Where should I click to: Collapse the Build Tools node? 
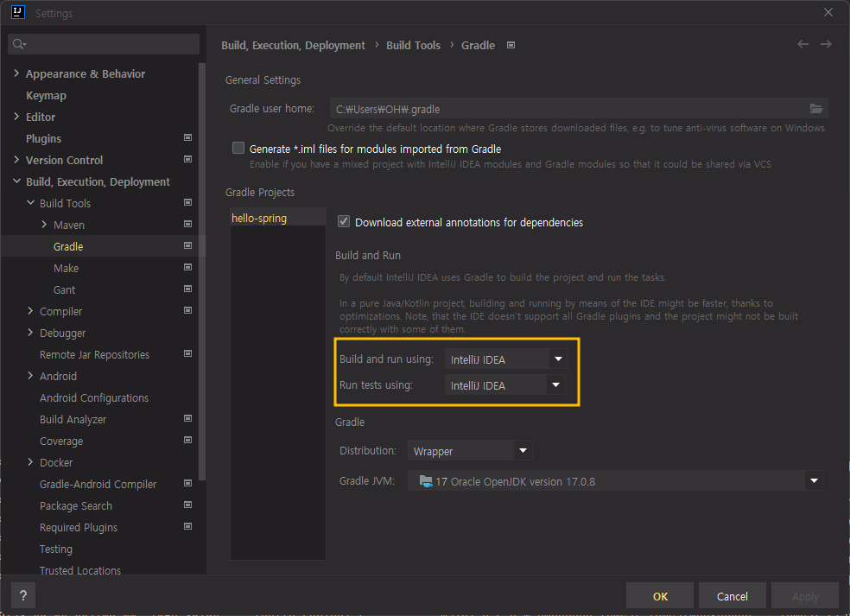[30, 202]
